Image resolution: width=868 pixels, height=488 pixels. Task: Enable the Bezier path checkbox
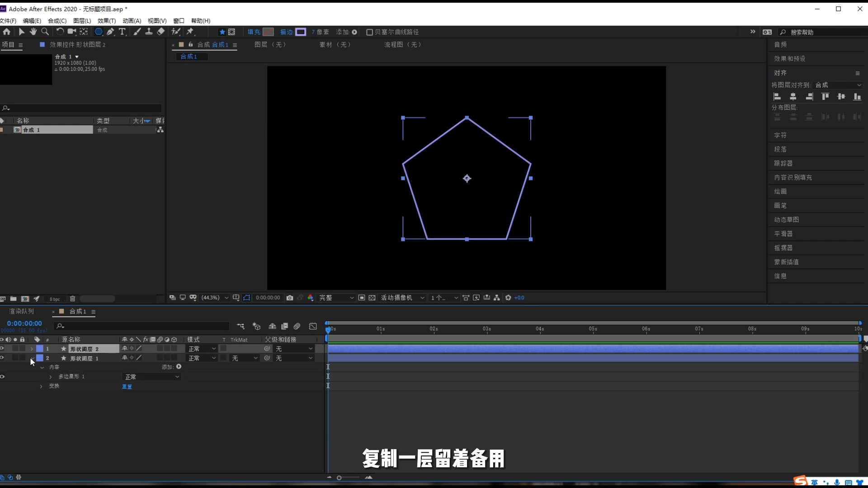(369, 32)
